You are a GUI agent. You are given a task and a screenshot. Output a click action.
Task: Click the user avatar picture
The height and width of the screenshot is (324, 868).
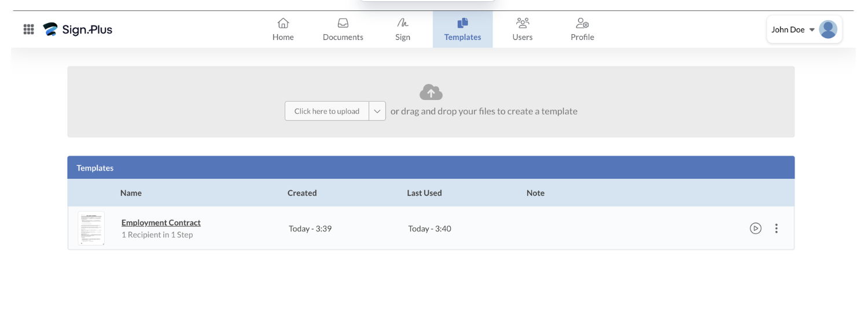(x=828, y=30)
